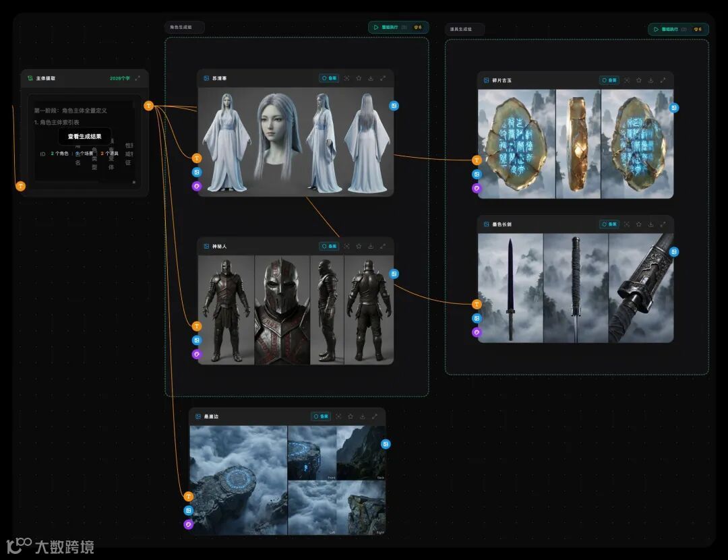
Task: Select the 角色生成组 group label
Action: pyautogui.click(x=184, y=28)
